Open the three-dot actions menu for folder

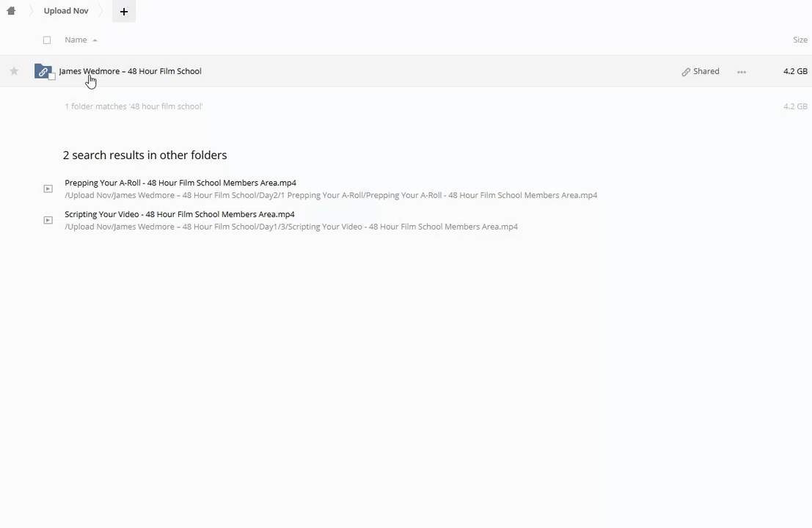point(742,72)
